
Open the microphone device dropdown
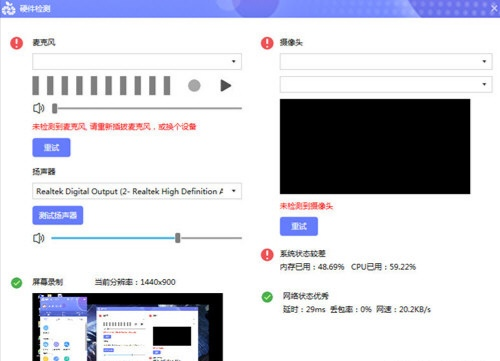[x=137, y=61]
